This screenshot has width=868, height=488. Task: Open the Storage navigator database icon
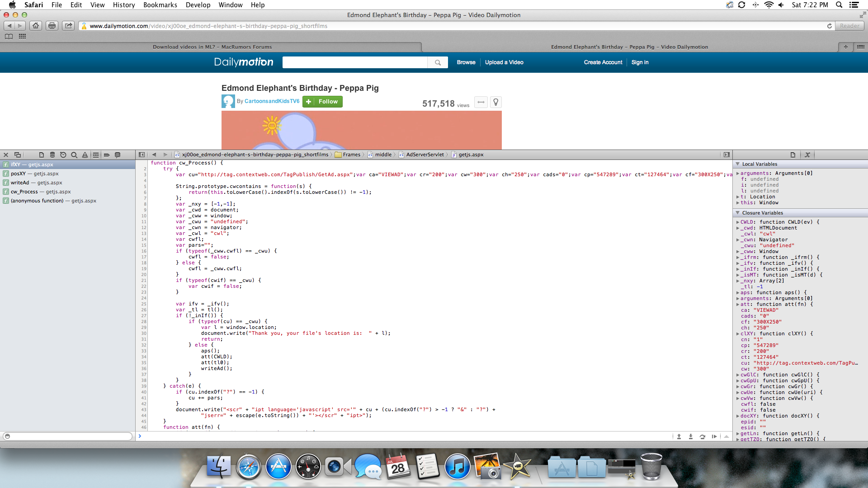pos(52,155)
